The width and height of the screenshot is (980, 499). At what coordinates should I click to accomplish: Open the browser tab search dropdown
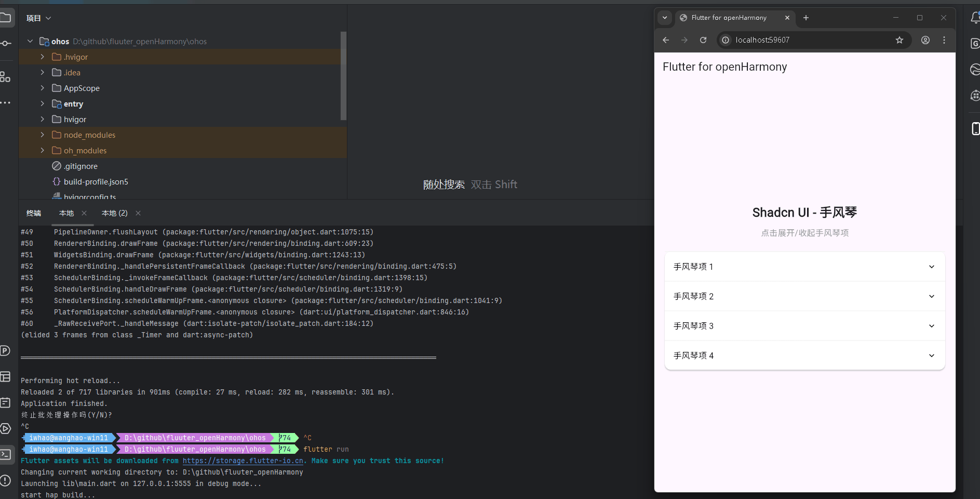pos(665,18)
